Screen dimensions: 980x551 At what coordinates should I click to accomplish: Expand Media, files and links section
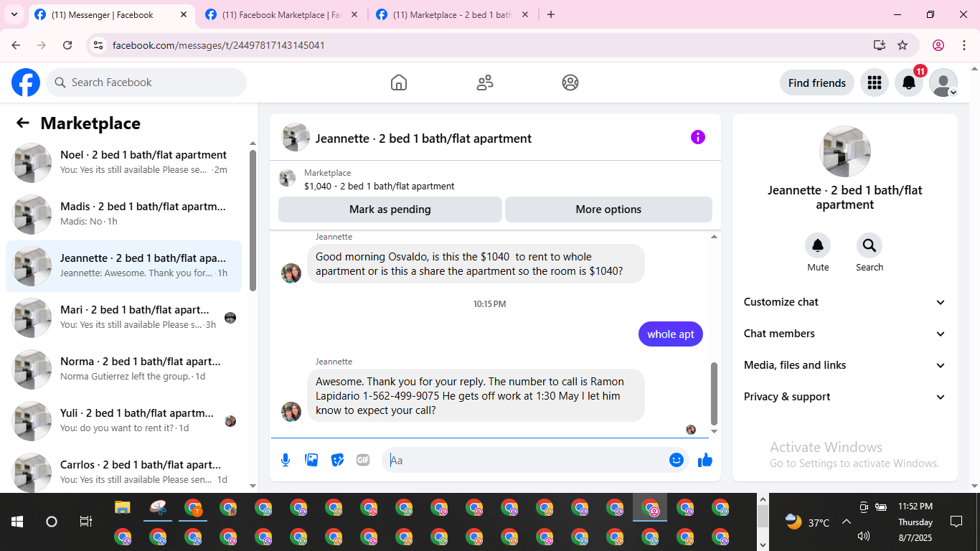tap(845, 365)
